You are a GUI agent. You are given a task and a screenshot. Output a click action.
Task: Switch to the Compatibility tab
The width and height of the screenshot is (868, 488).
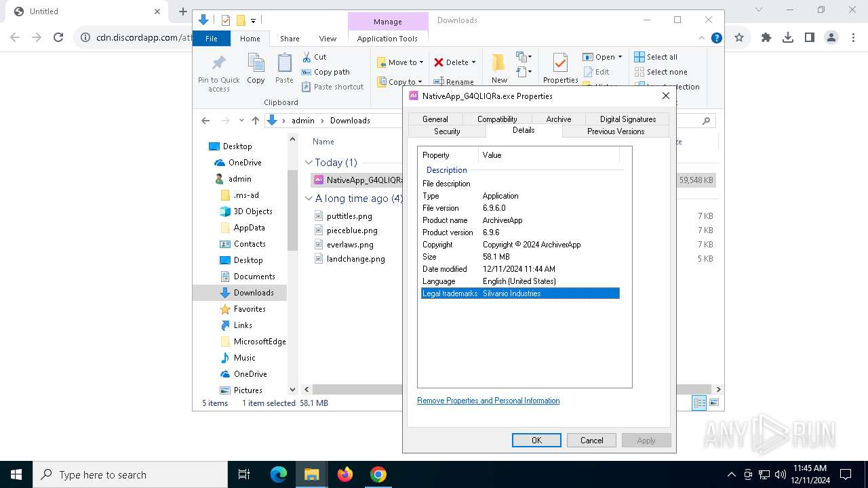(x=497, y=119)
